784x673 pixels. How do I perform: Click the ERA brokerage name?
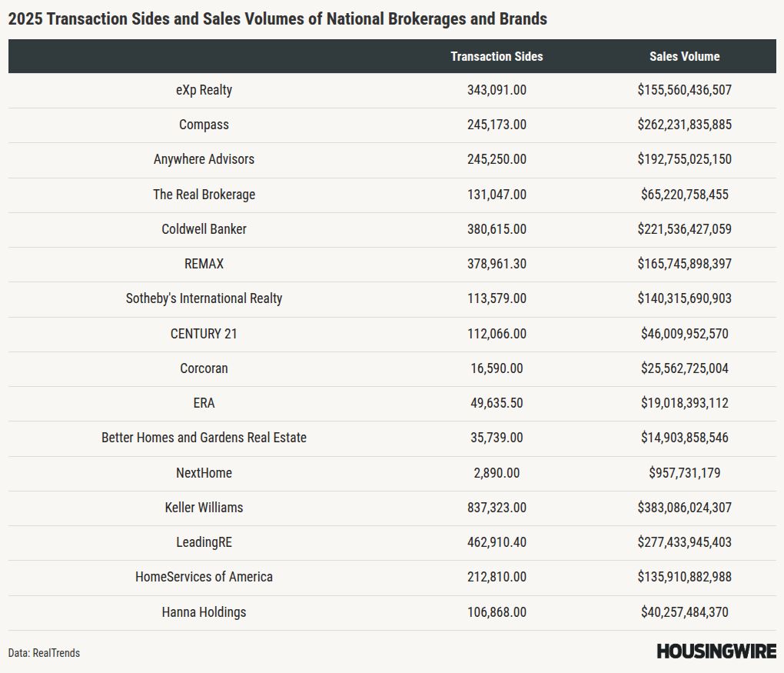click(204, 403)
